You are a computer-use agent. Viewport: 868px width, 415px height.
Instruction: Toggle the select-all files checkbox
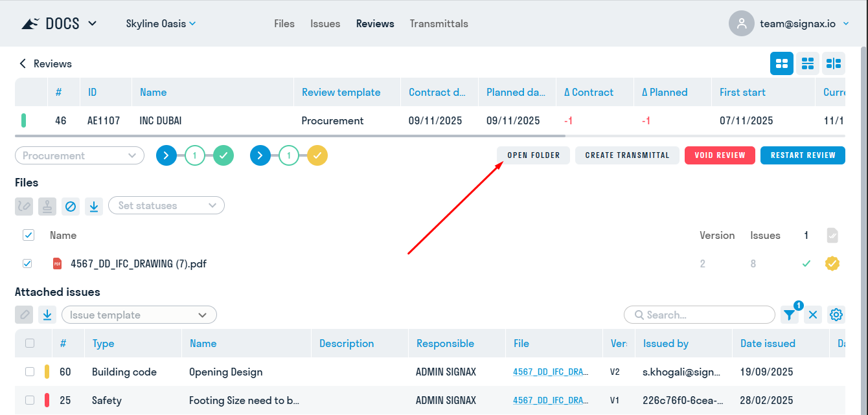tap(29, 235)
